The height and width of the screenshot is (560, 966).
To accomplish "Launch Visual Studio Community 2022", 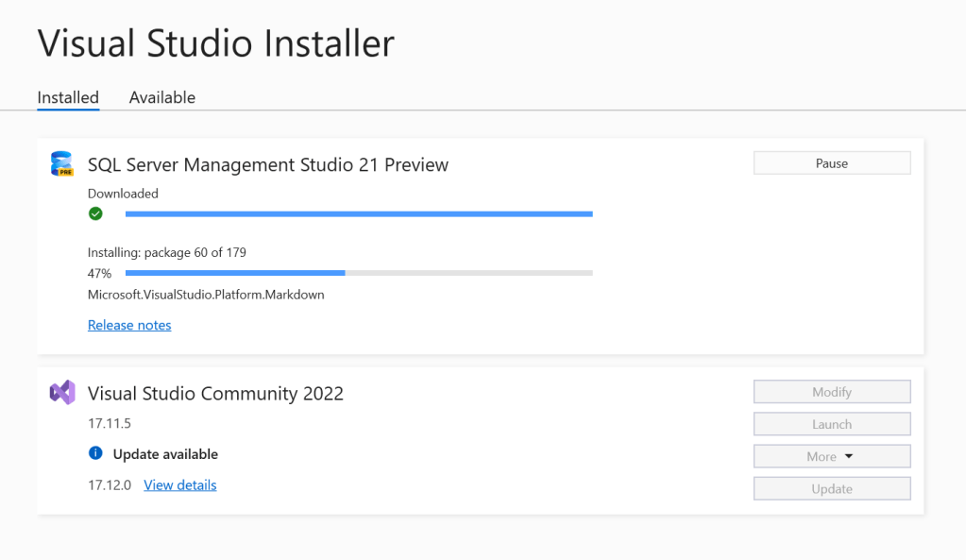I will 832,425.
